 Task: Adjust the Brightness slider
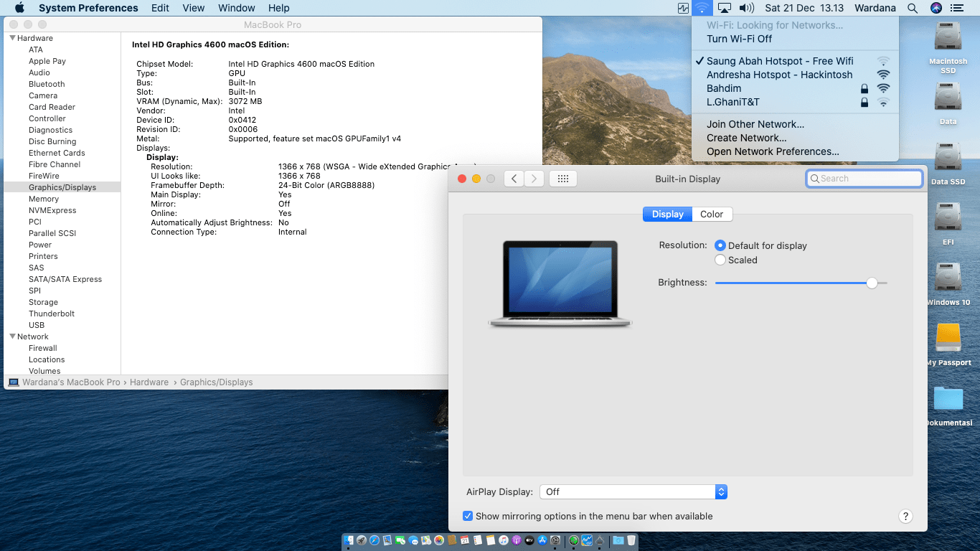pyautogui.click(x=872, y=283)
